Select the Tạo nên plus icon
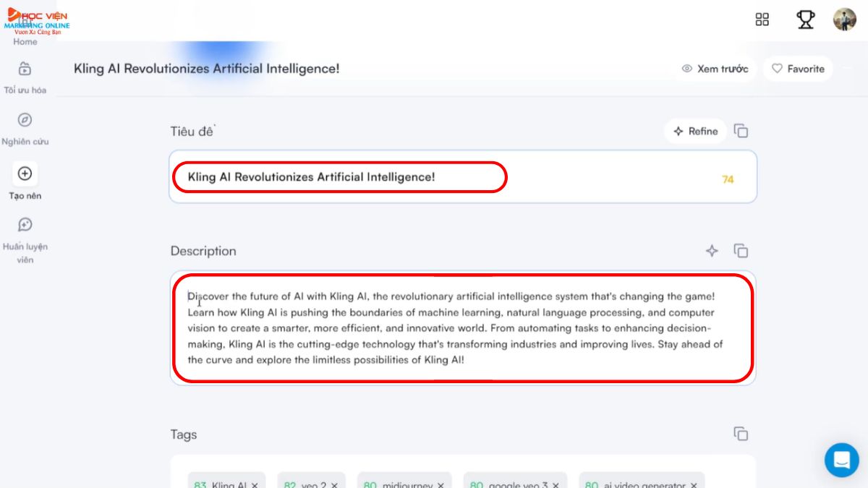 click(25, 174)
